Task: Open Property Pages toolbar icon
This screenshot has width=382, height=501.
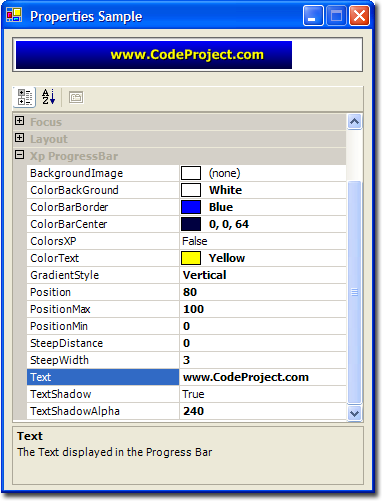Action: click(76, 97)
